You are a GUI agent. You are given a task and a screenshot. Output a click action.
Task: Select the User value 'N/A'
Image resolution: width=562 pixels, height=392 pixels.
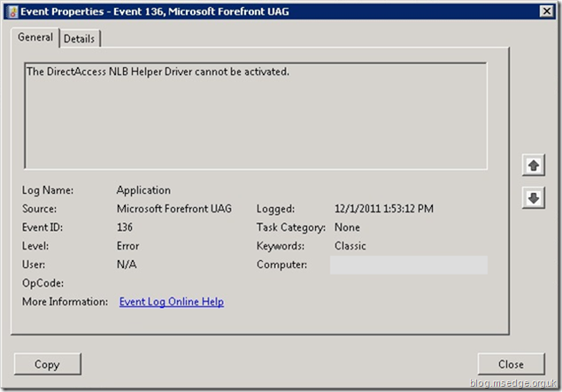(x=127, y=265)
